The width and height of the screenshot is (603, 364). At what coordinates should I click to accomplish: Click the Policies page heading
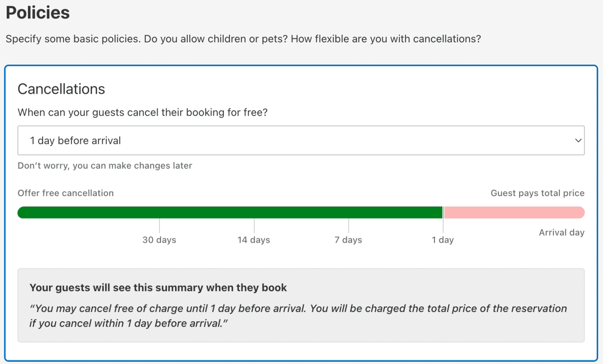[x=38, y=13]
